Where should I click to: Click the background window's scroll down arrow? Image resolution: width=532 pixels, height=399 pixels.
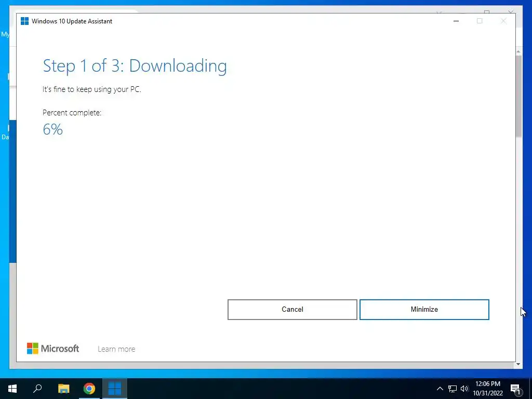point(518,364)
